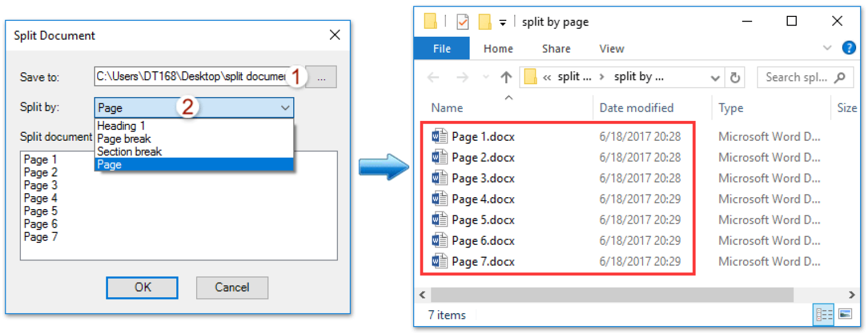Sort files by the Name column header
Viewport: 868px width, 334px height.
click(x=447, y=107)
